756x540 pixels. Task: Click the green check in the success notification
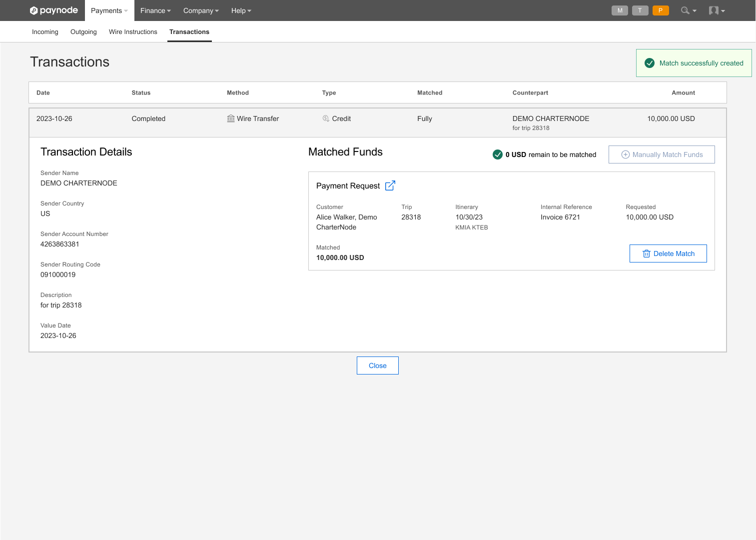[x=650, y=63]
